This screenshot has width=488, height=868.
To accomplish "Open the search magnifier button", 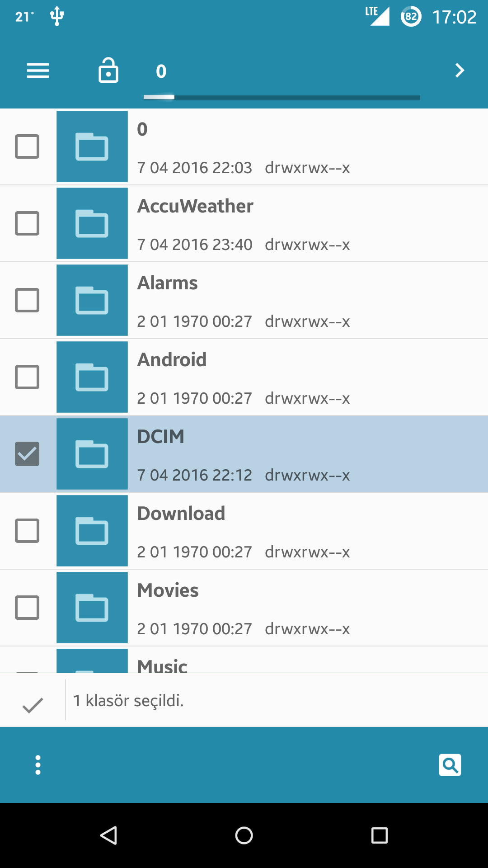I will (x=450, y=765).
